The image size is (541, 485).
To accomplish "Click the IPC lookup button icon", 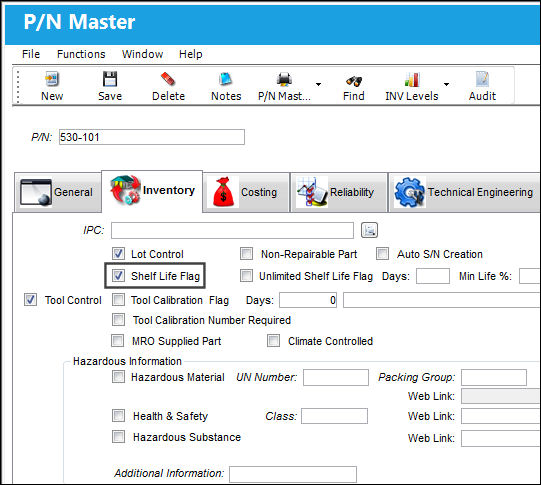I will [369, 230].
